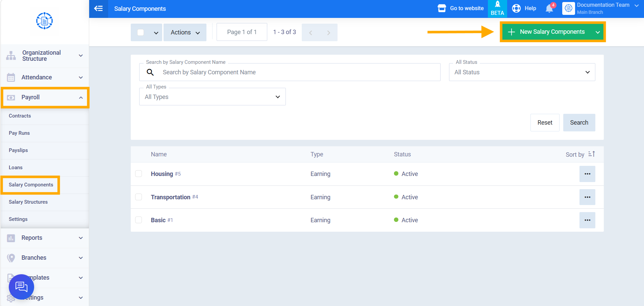Click the Branches location pin icon
644x306 pixels.
pos(11,258)
